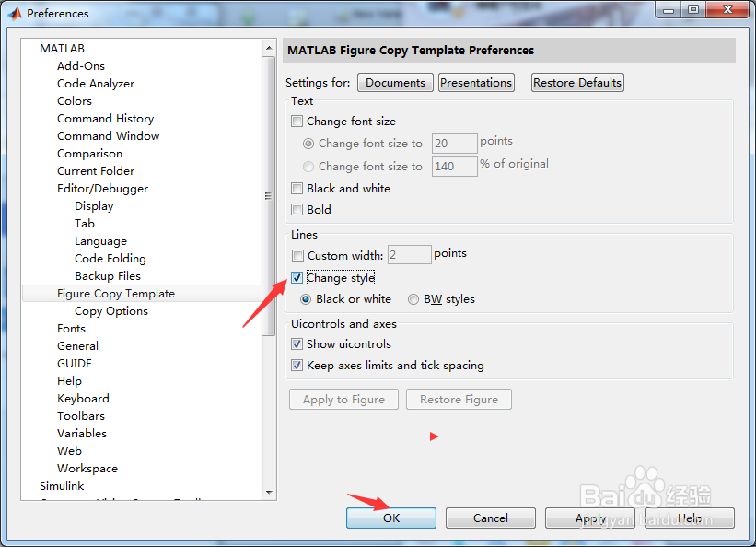Open Editor Display preferences
This screenshot has width=756, height=547.
94,206
